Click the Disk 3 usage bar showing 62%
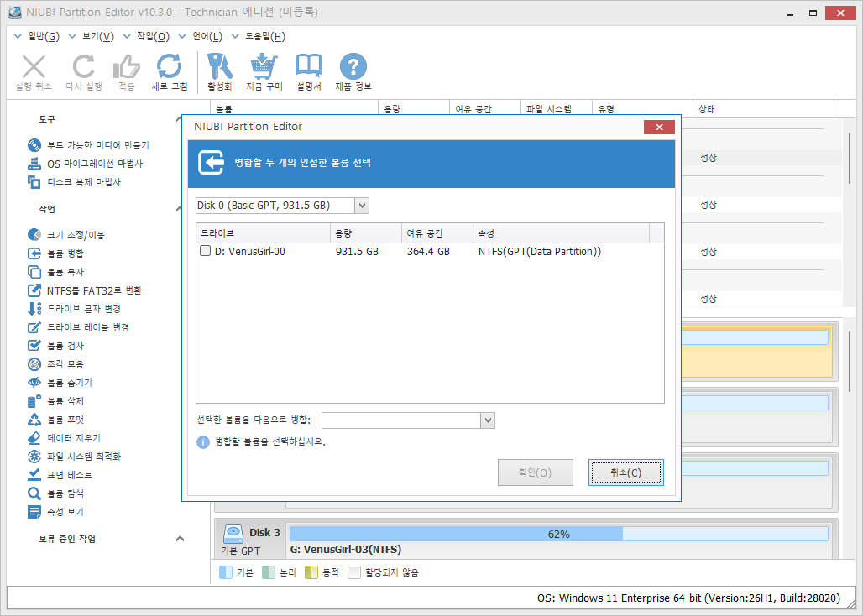 pos(558,534)
